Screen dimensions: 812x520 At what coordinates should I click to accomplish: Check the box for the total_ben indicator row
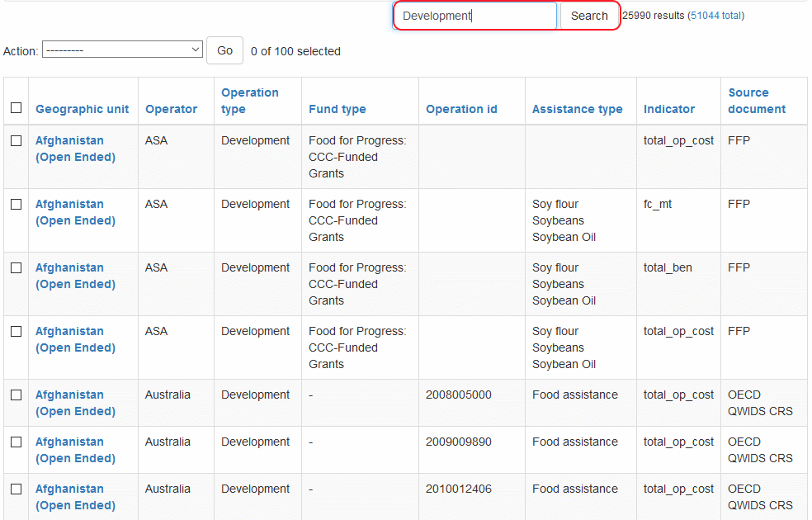coord(16,268)
